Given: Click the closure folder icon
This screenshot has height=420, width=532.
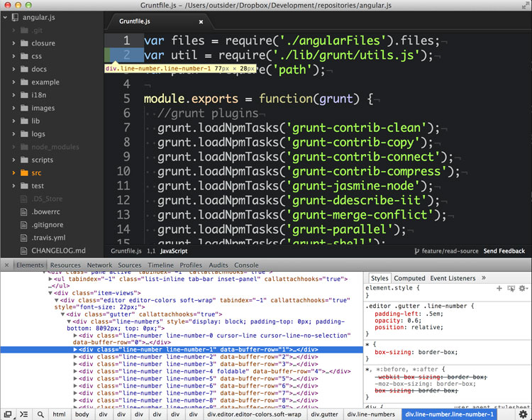Looking at the screenshot, I should point(24,43).
